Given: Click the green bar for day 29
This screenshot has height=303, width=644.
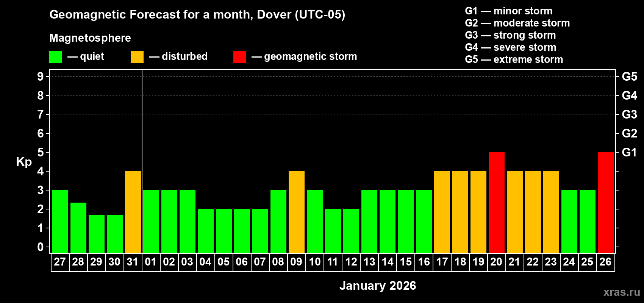Looking at the screenshot, I should [x=97, y=234].
